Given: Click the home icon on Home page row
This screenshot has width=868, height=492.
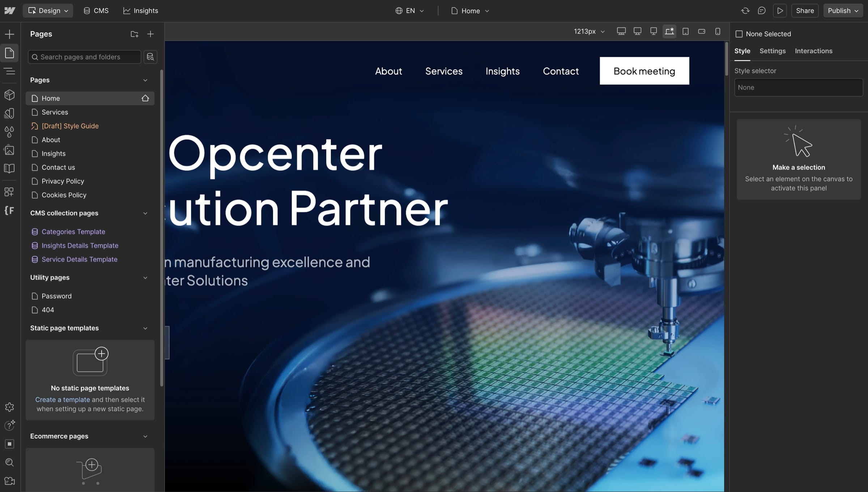Looking at the screenshot, I should coord(145,98).
